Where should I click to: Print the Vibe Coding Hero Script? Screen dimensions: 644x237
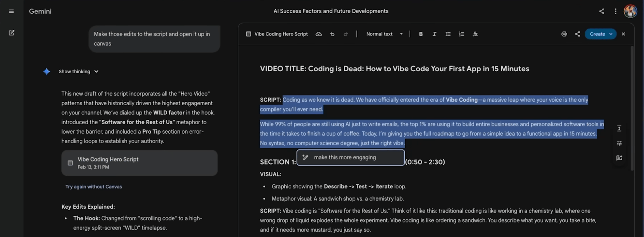[564, 34]
